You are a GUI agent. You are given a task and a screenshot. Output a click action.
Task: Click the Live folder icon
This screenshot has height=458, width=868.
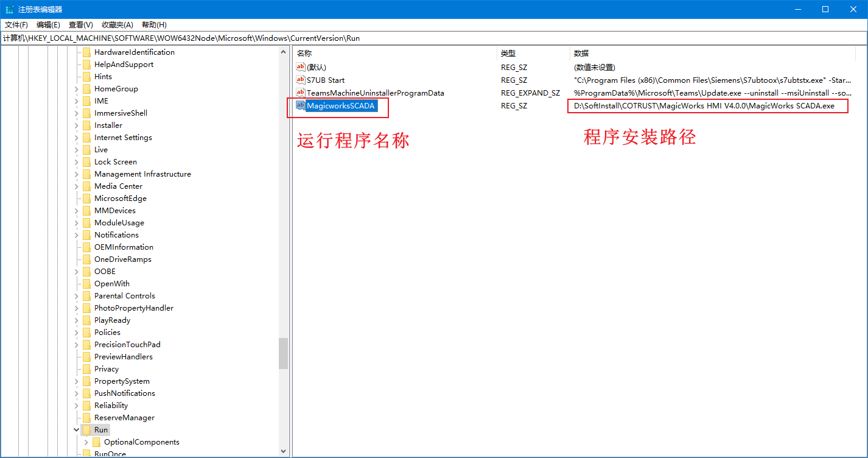86,150
